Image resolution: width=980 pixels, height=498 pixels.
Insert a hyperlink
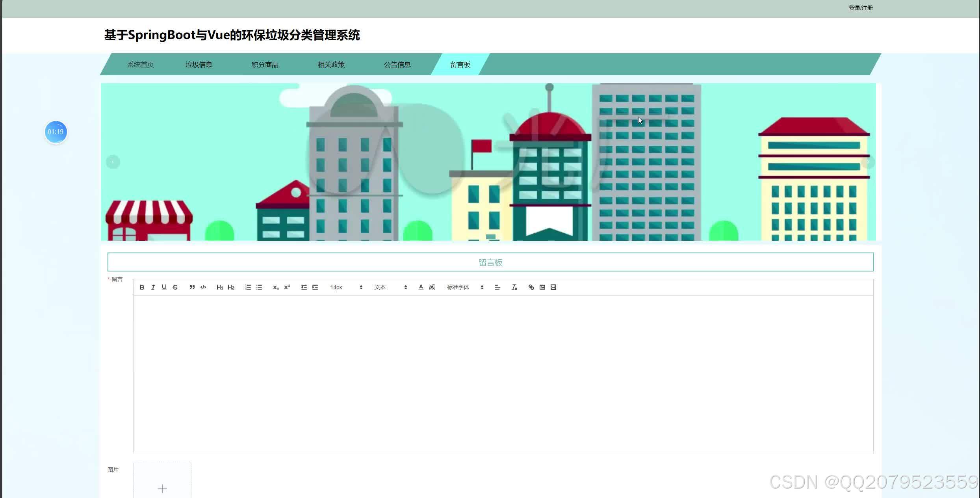click(531, 287)
